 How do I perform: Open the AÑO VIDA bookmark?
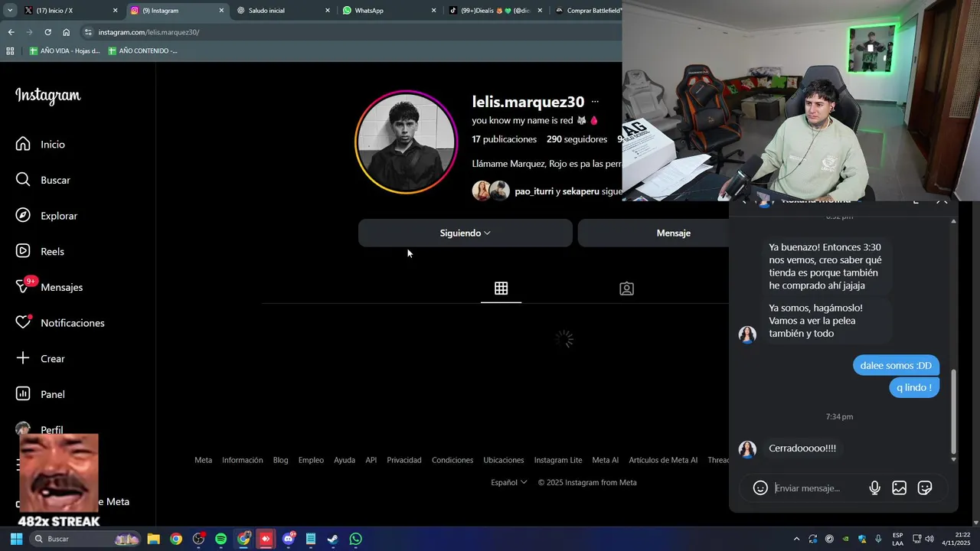[x=64, y=51]
